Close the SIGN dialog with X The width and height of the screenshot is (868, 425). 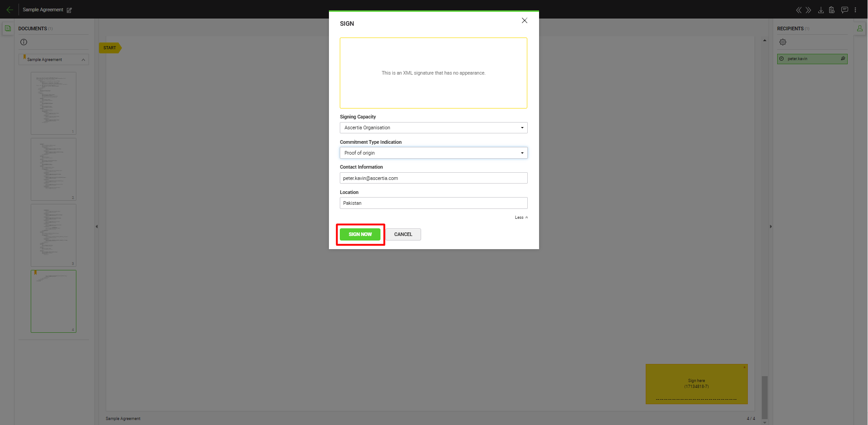click(x=524, y=21)
